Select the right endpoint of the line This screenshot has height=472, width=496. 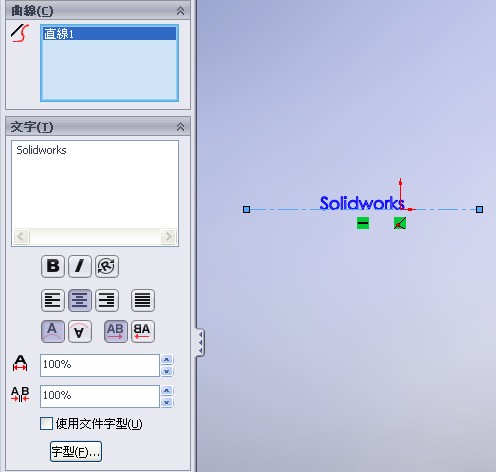479,209
